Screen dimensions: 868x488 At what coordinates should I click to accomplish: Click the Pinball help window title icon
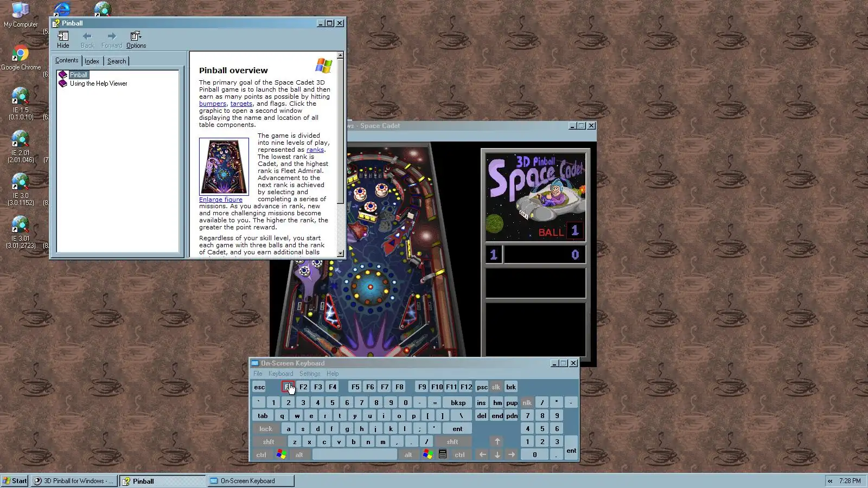click(x=56, y=23)
